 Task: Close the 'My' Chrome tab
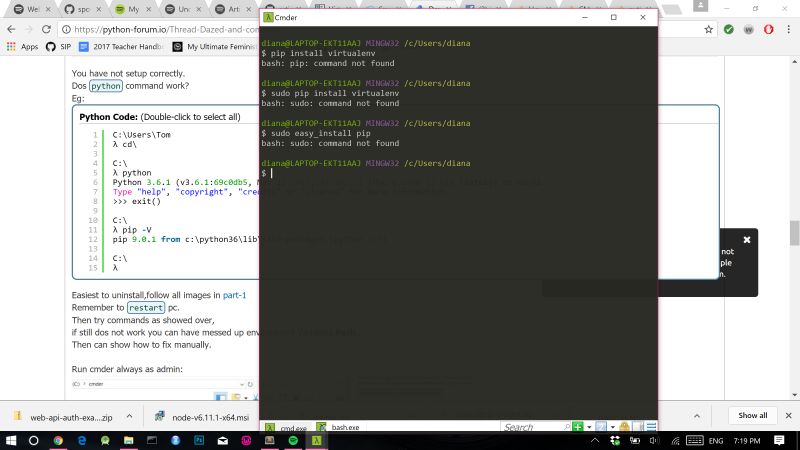coord(148,9)
